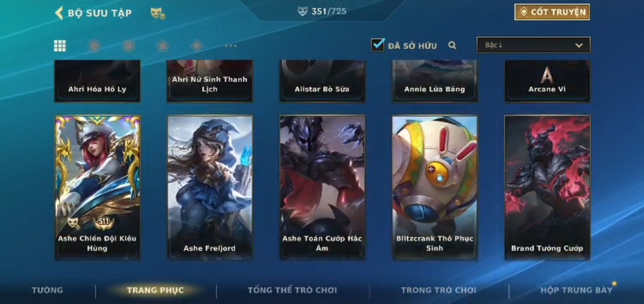This screenshot has height=304, width=644.
Task: Open the Arcane Vi skin card
Action: click(x=547, y=81)
